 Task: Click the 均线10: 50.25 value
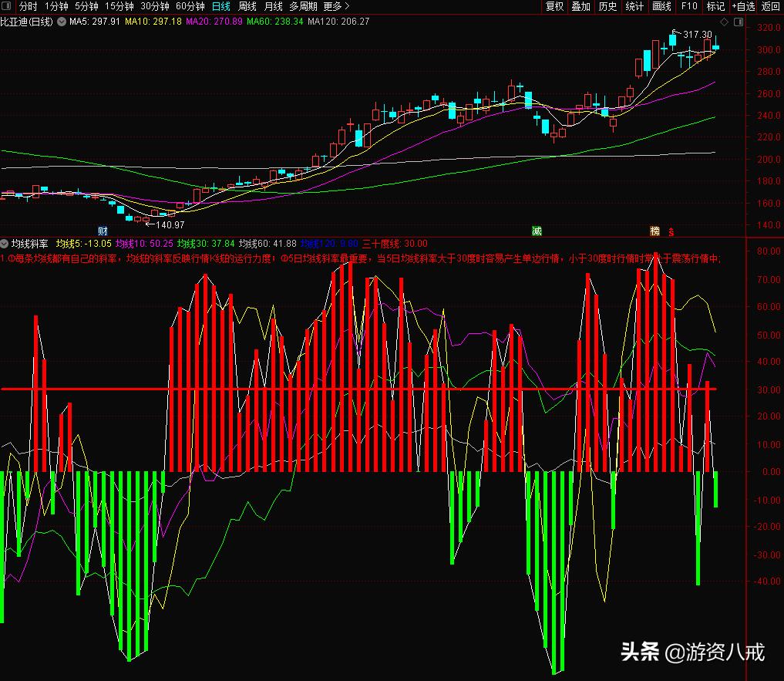tap(144, 244)
